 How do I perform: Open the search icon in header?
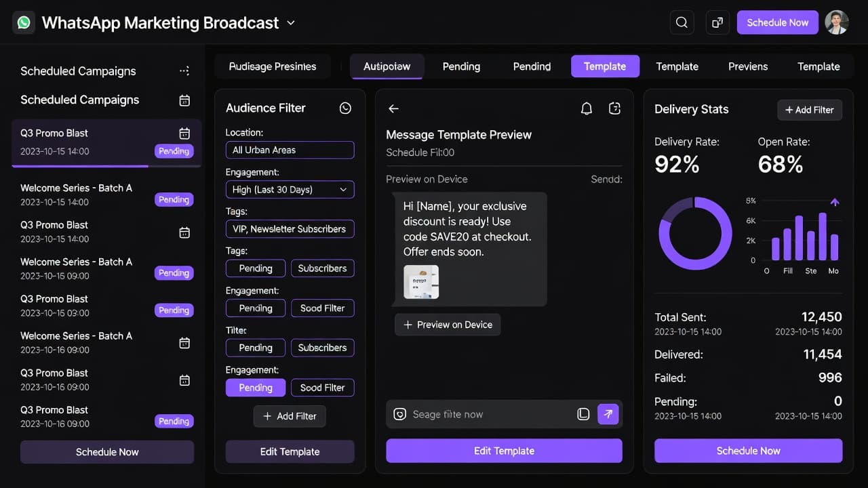coord(682,22)
